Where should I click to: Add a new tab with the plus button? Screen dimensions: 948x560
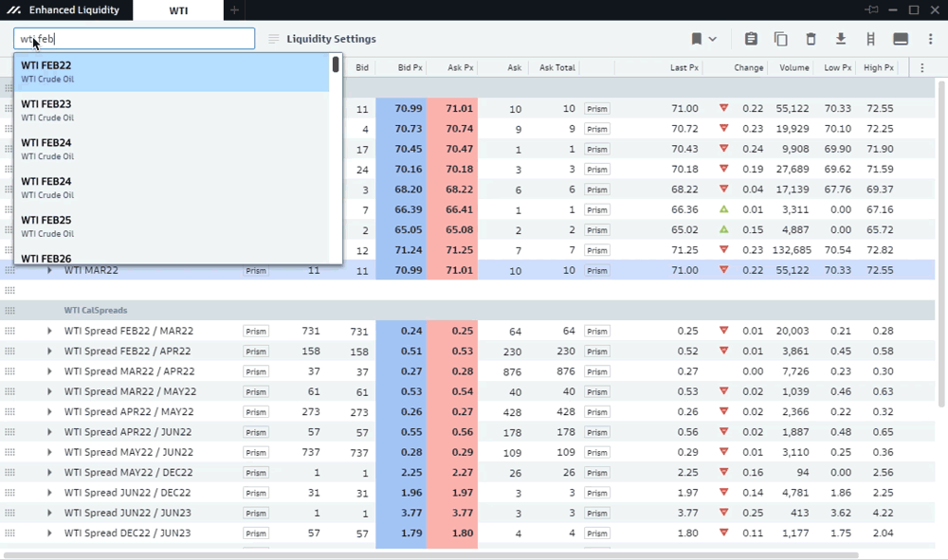click(x=234, y=10)
